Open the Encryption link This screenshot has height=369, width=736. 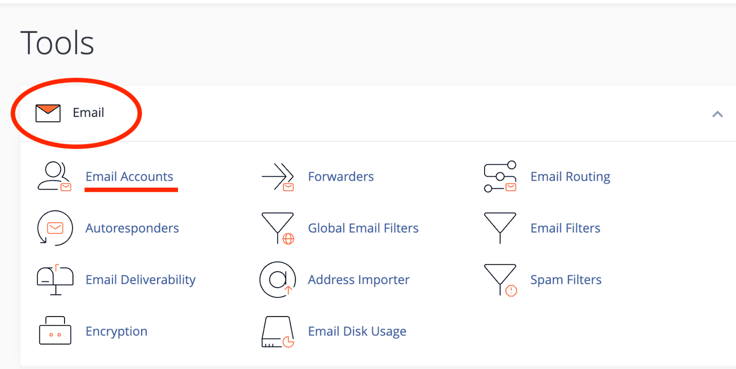116,332
